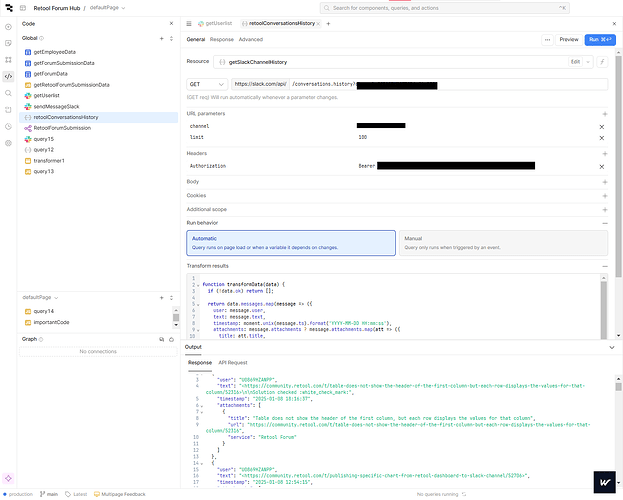The width and height of the screenshot is (623, 500).
Task: Expand the Body section
Action: pyautogui.click(x=605, y=182)
